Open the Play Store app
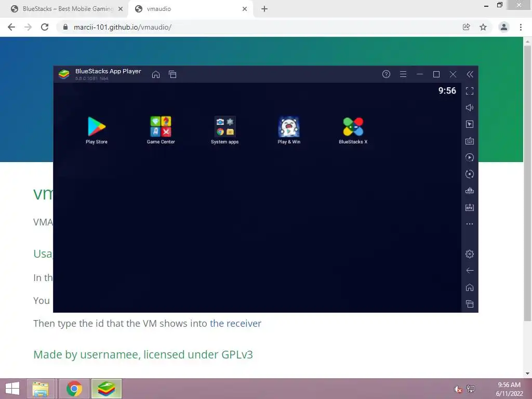Screen dimensions: 532x399 click(97, 130)
